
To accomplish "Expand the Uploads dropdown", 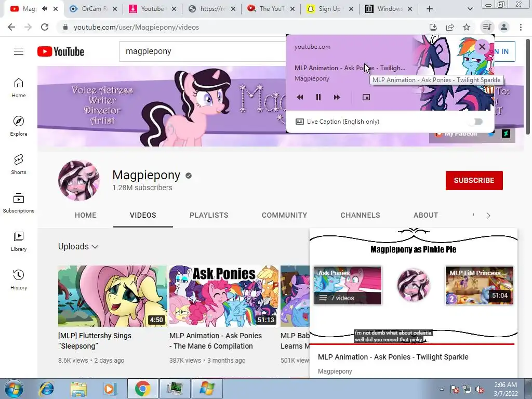I will point(78,247).
